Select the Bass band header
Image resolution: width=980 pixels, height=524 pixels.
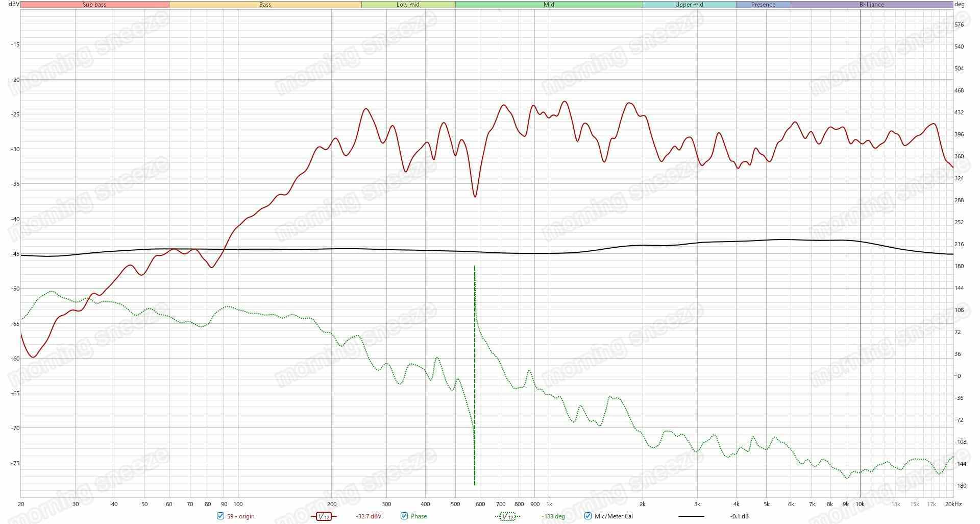[x=265, y=5]
